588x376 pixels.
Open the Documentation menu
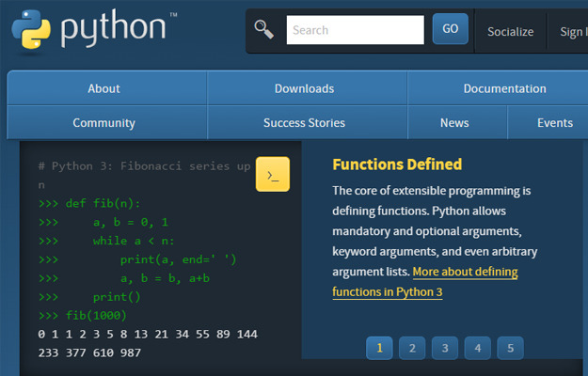tap(504, 88)
